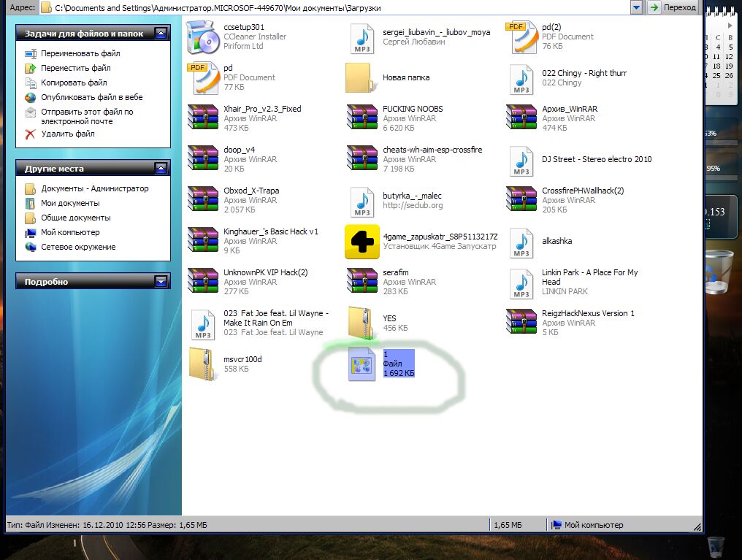This screenshot has width=742, height=560.
Task: Select the pd(2) PDF document icon
Action: [521, 37]
